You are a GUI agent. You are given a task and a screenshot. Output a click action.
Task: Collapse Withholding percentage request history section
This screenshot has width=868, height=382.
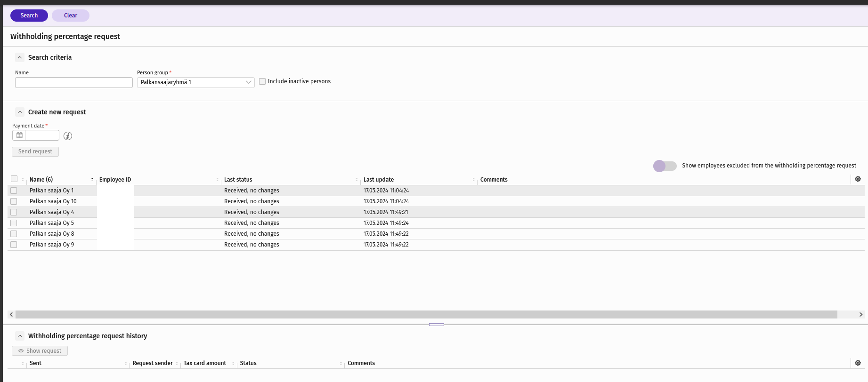point(20,336)
